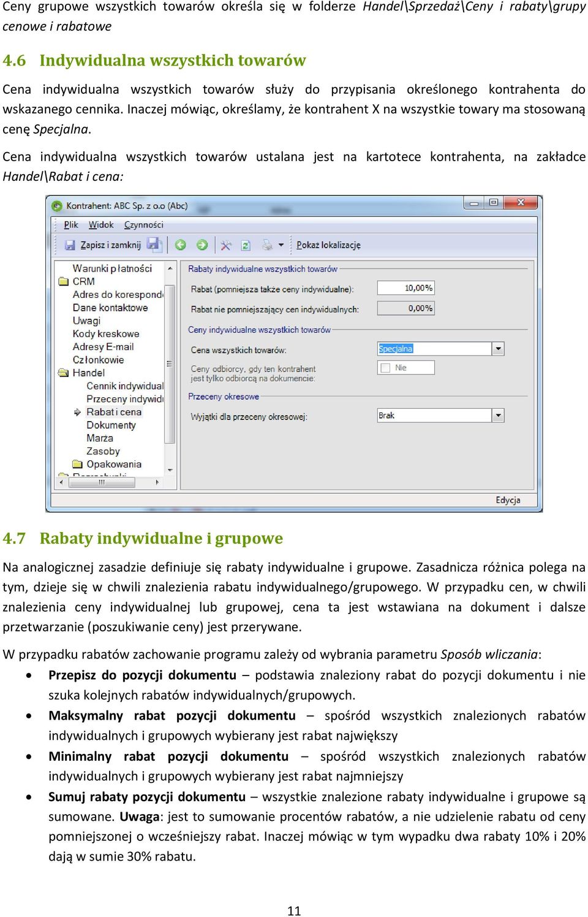Click bold text Przepisz do pozycji dokumentu

click(142, 675)
